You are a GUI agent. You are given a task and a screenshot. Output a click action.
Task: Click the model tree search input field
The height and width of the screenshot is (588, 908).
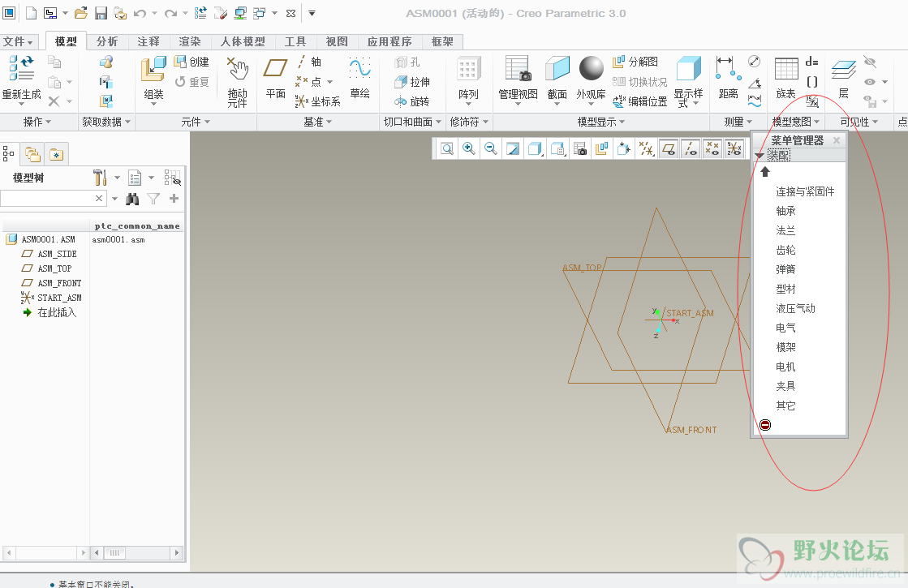(x=48, y=199)
